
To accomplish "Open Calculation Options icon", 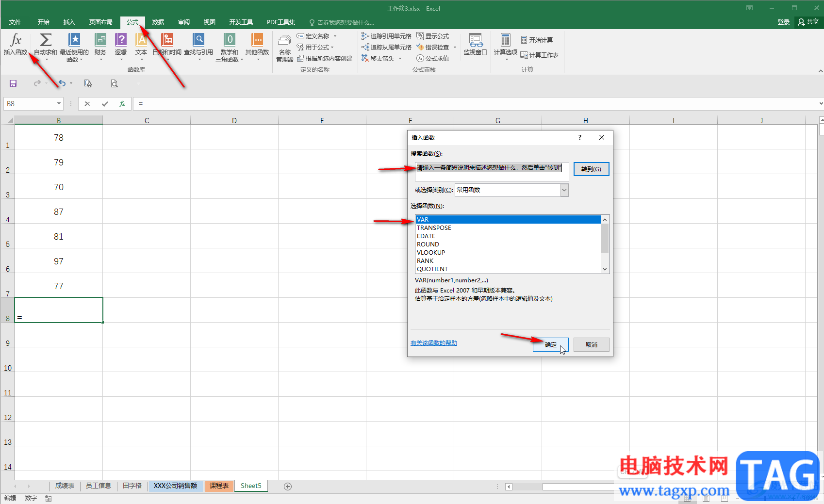I will click(x=506, y=40).
